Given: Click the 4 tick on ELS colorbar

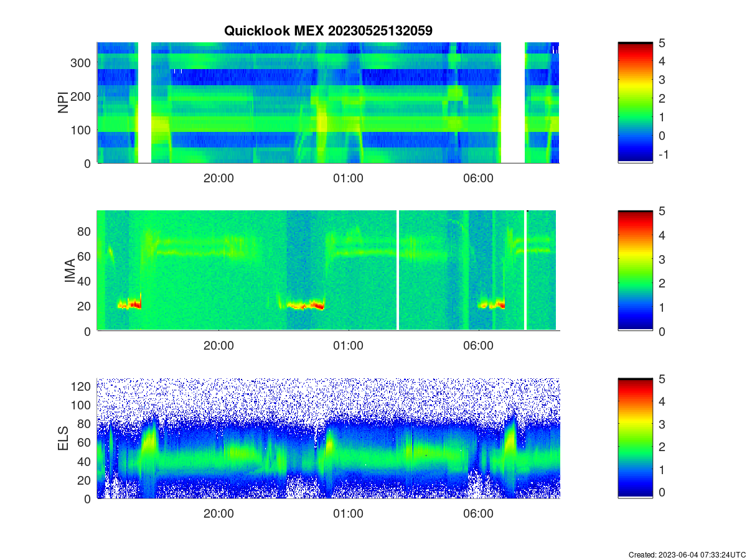Looking at the screenshot, I should coord(662,401).
